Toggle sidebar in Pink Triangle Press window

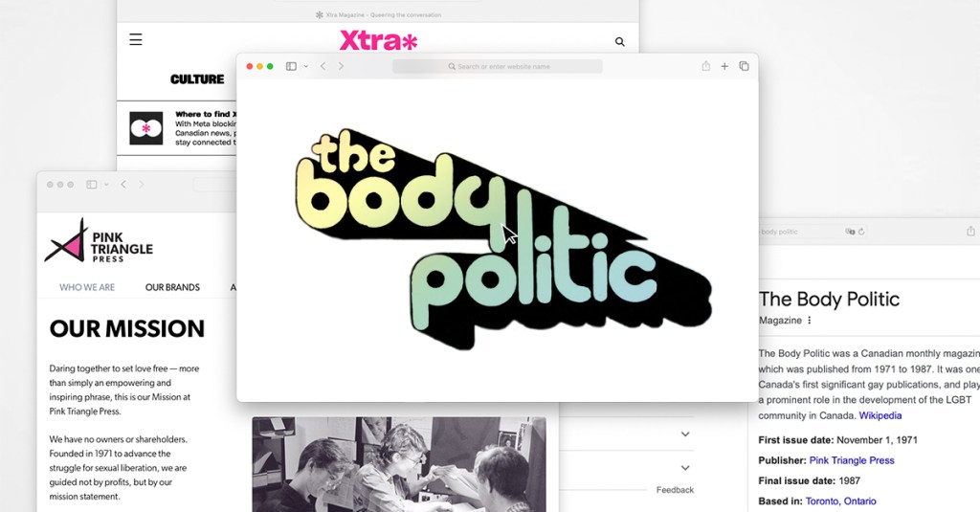click(x=92, y=184)
